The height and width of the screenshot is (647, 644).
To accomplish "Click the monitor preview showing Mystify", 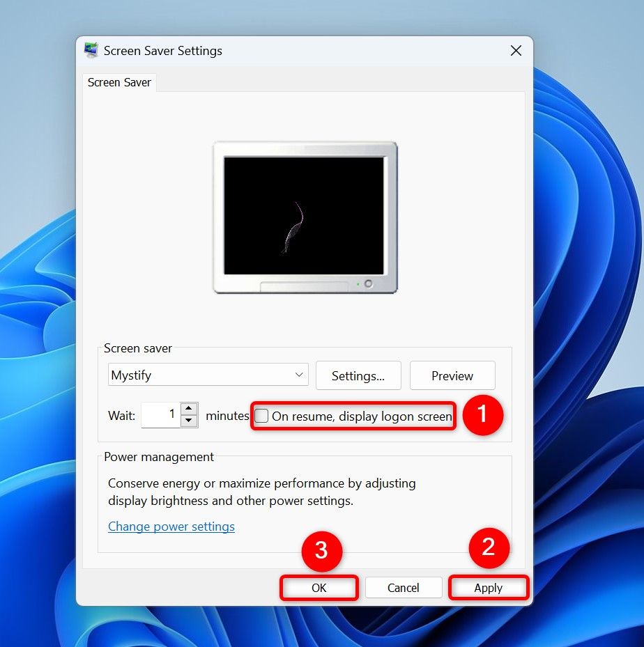I will pos(304,216).
